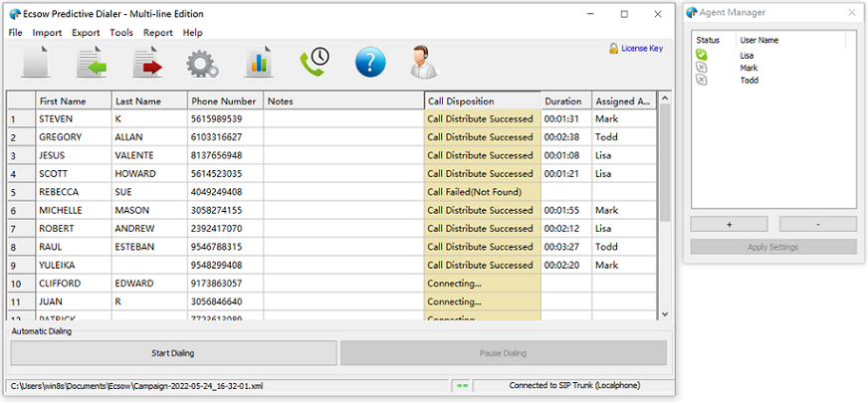Viewport: 868px width, 403px height.
Task: Click the export list red arrow icon
Action: (x=146, y=62)
